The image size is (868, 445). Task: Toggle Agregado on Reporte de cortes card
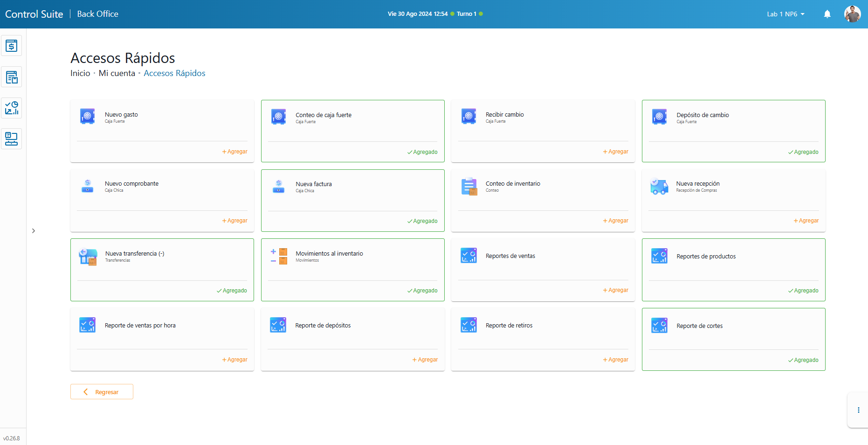803,360
